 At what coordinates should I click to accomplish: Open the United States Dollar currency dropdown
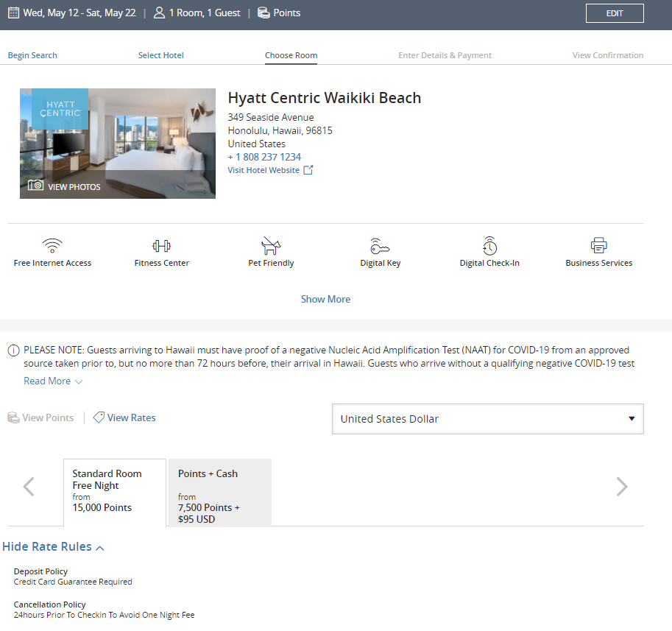[x=488, y=419]
